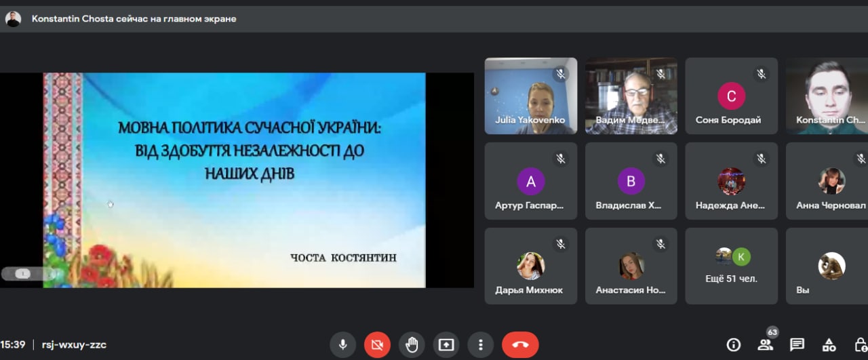This screenshot has height=360, width=868.
Task: Expand the "Ещё 51 чел." participants tile
Action: point(732,266)
